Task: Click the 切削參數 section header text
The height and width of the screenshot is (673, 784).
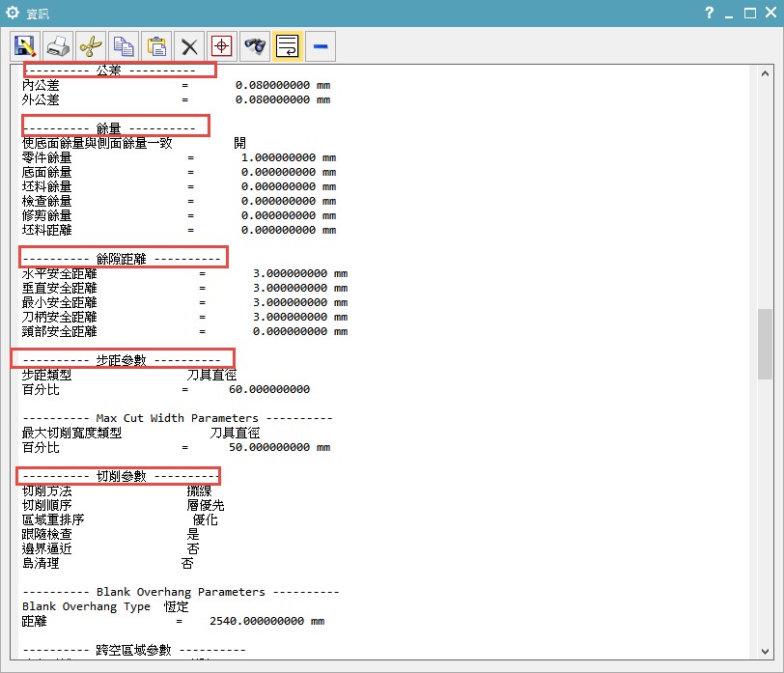Action: pyautogui.click(x=121, y=476)
